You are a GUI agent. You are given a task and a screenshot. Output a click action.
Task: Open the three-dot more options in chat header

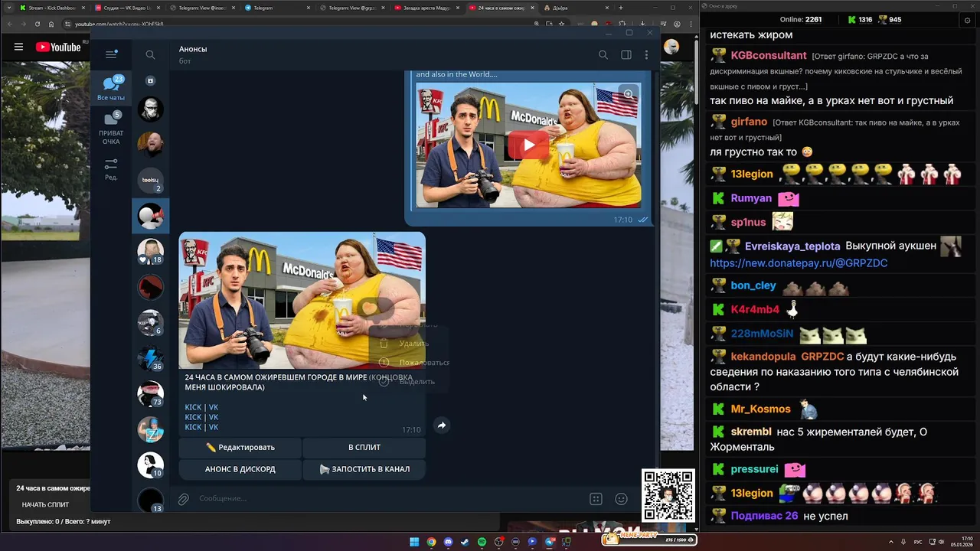pyautogui.click(x=646, y=55)
